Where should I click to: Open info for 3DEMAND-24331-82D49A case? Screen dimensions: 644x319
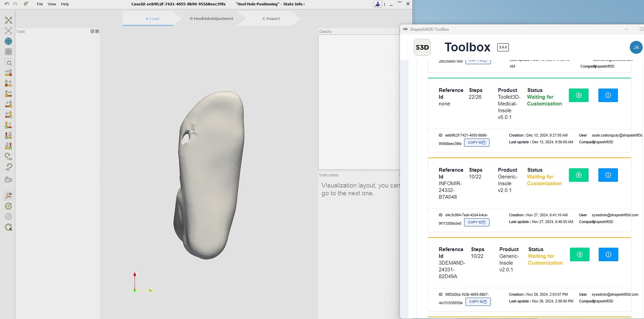click(609, 254)
